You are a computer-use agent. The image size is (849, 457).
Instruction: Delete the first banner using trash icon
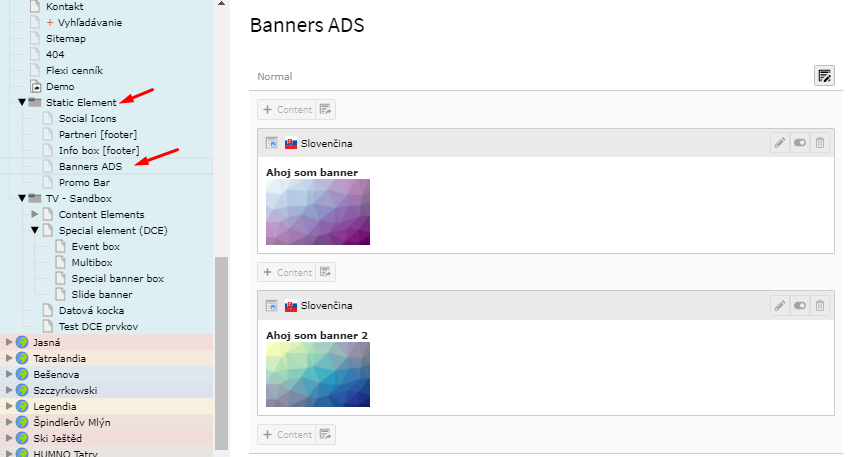tap(820, 143)
